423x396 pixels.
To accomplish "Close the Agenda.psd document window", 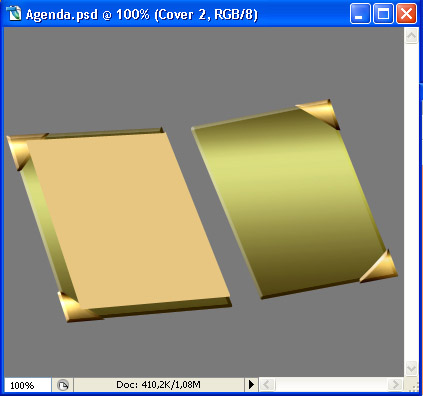I will 406,14.
